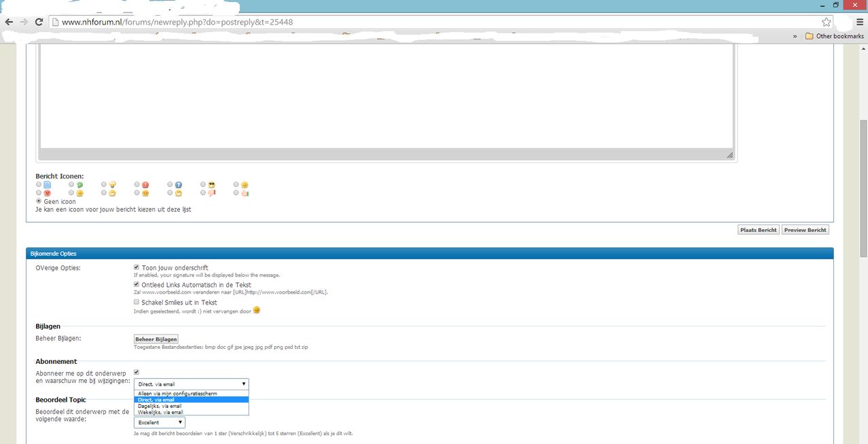
Task: Choose 'Alleen via mijn configuratiescherm' option
Action: click(x=177, y=394)
